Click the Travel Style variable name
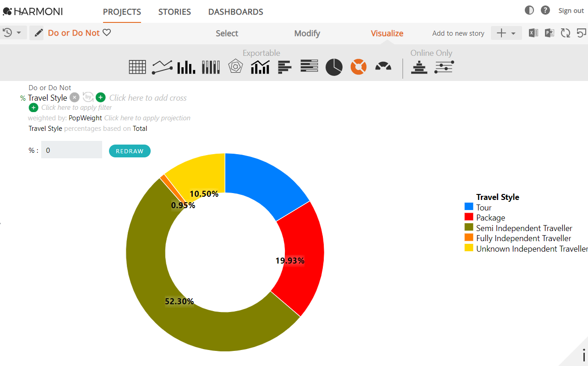 click(x=48, y=98)
